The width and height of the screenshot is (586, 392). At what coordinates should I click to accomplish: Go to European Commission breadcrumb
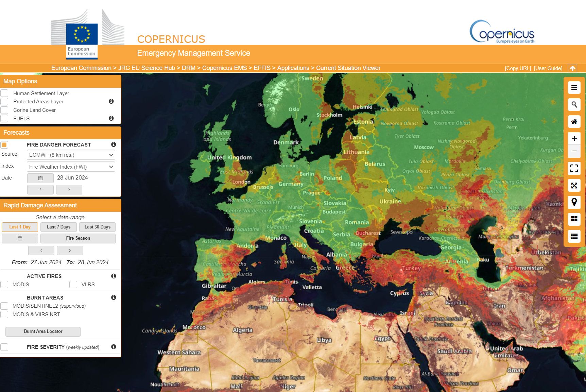point(81,68)
